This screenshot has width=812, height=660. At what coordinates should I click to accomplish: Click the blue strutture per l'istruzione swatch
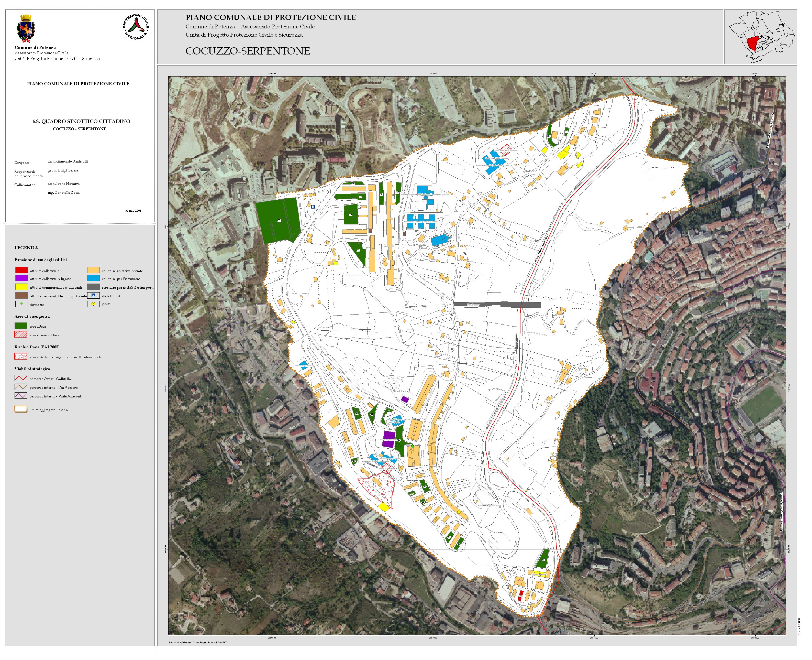click(93, 278)
